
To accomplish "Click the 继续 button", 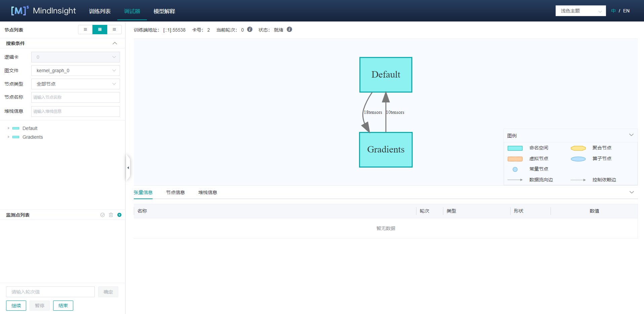I will click(x=16, y=306).
